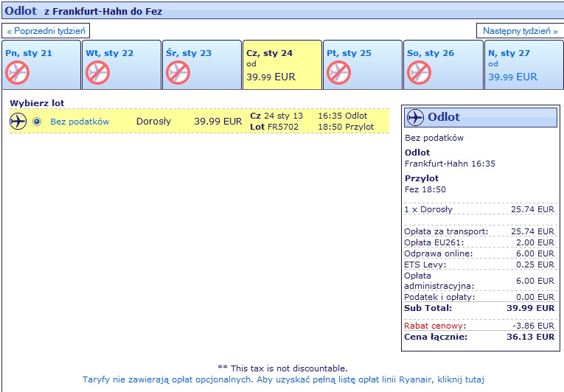Click the This tax is not discountable note

point(282,368)
